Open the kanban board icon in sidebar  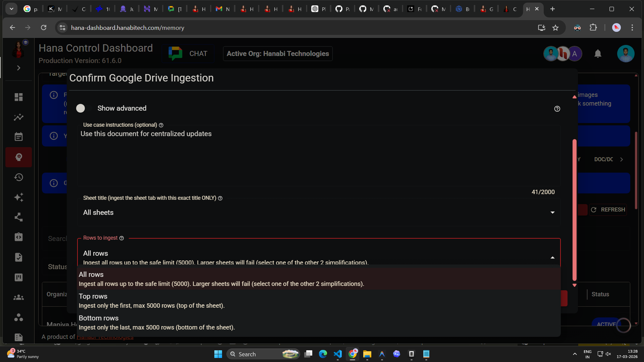[x=18, y=277]
